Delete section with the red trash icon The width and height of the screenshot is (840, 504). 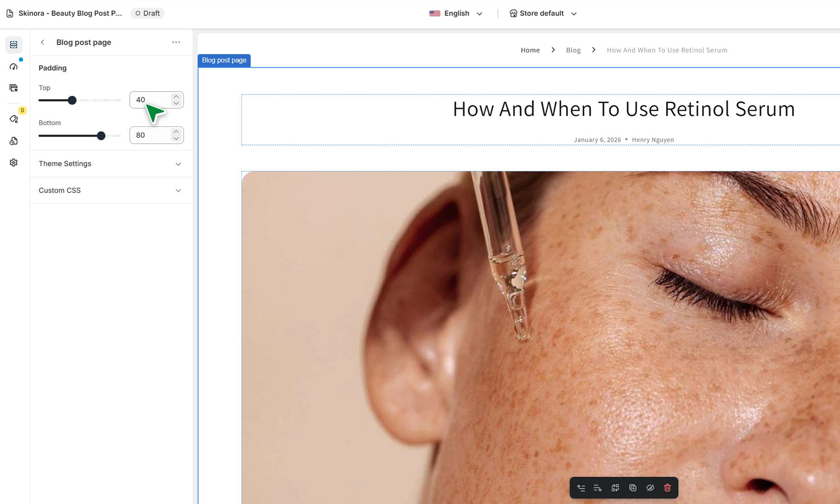pos(667,488)
